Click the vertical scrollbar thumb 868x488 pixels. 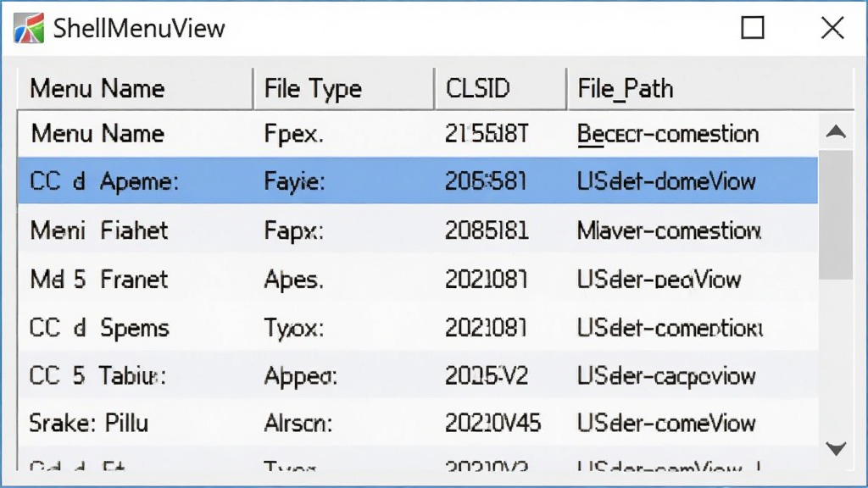(836, 214)
